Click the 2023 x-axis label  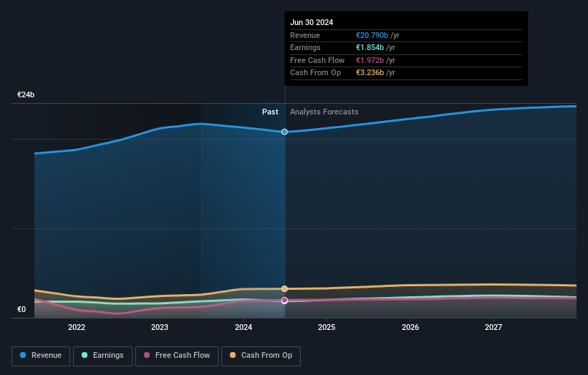pos(160,328)
